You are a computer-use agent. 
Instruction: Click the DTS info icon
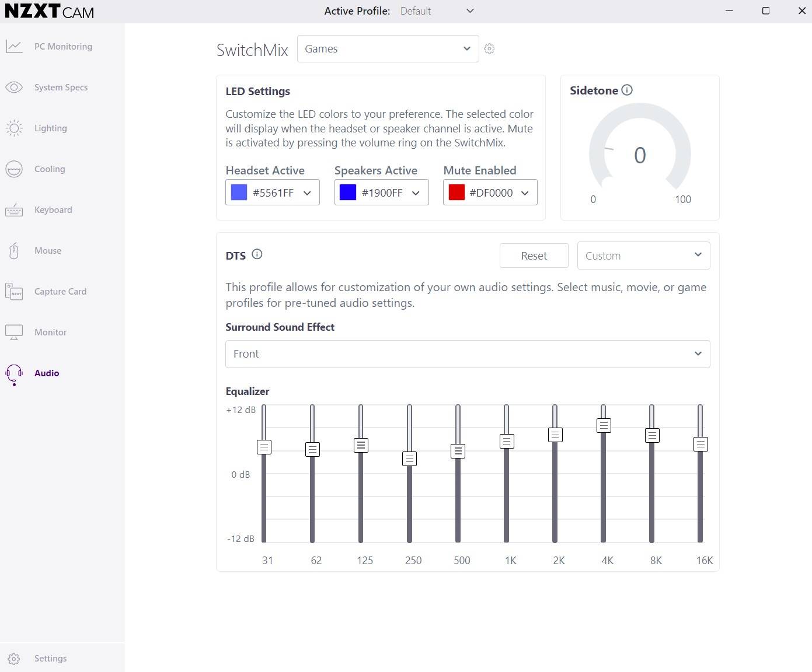[x=257, y=254]
